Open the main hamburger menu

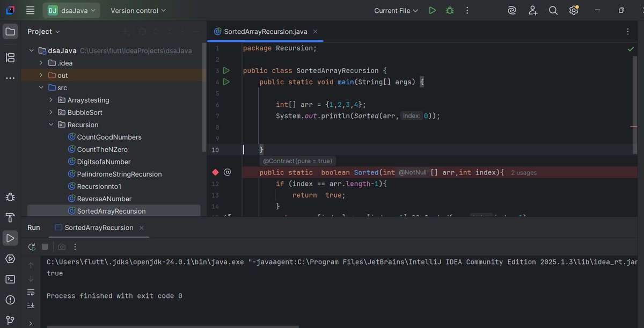click(x=30, y=10)
